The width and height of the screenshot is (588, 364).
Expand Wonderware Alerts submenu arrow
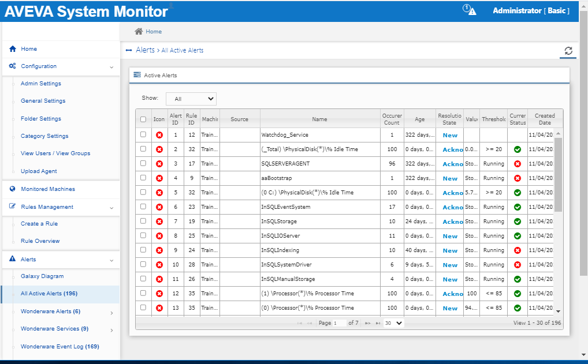(111, 313)
